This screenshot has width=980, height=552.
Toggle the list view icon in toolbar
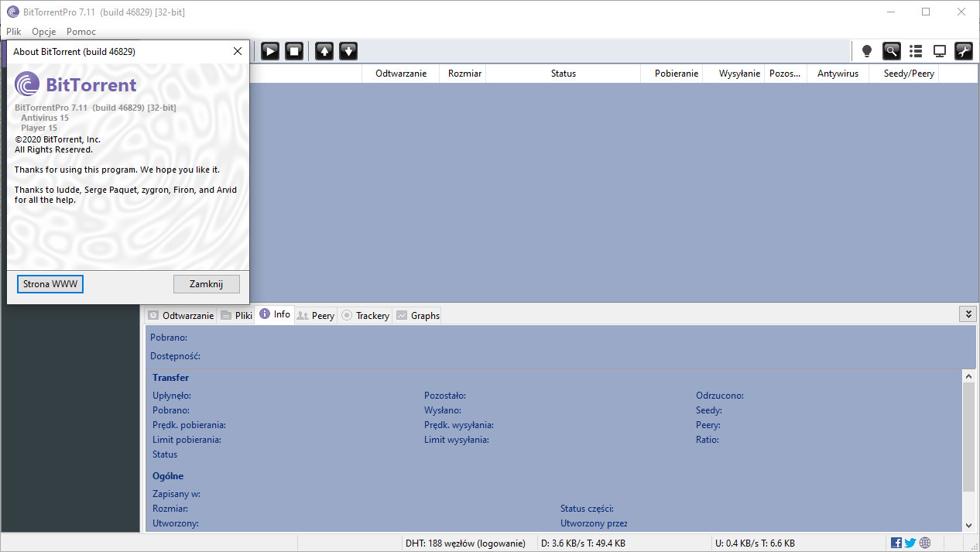[916, 51]
